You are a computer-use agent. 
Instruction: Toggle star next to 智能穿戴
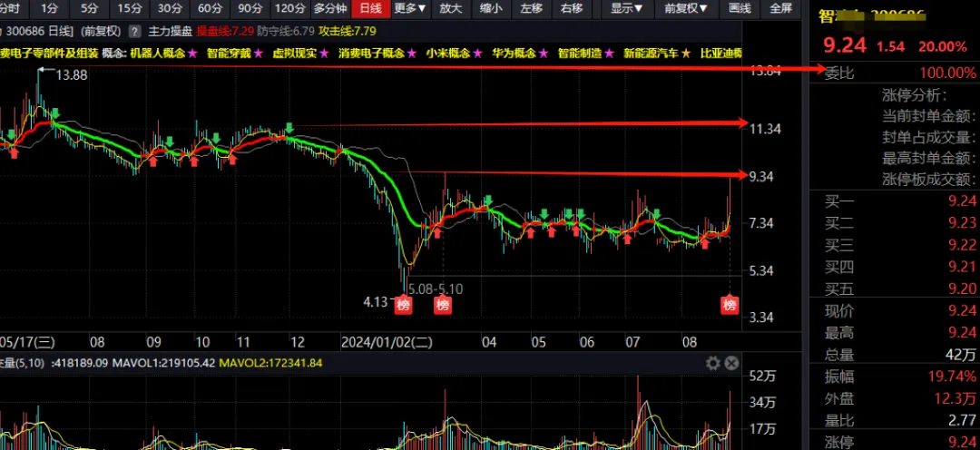pos(258,54)
